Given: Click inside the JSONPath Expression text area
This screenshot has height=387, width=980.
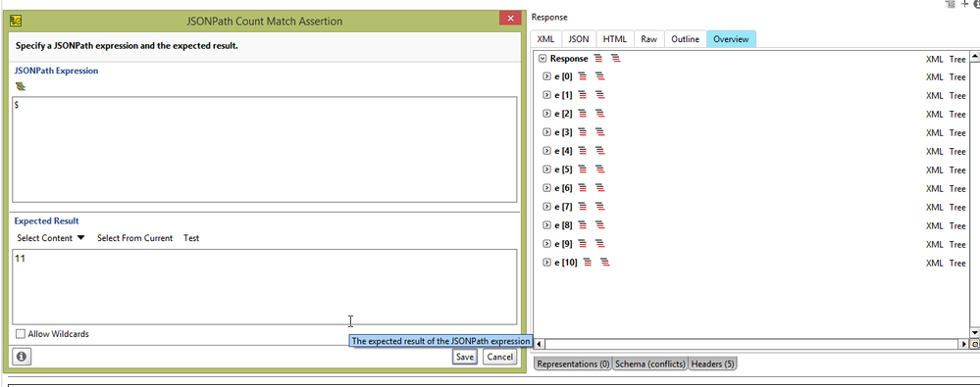Looking at the screenshot, I should [x=265, y=149].
